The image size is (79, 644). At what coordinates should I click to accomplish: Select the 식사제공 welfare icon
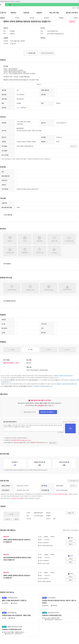54,251
